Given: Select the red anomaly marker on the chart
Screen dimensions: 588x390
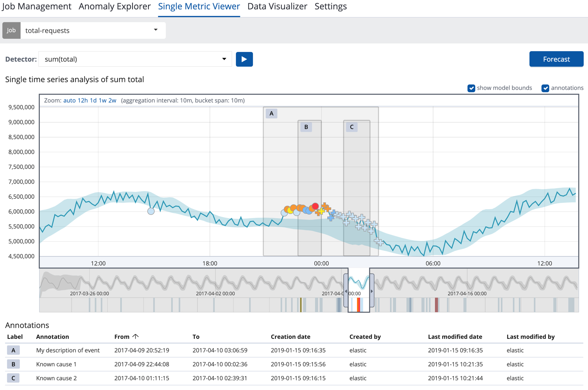Looking at the screenshot, I should 315,206.
